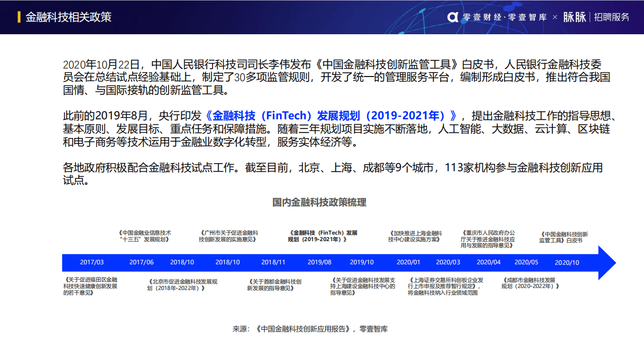The height and width of the screenshot is (362, 644).
Task: Click the 国内金融科技政策梳理 chart heading
Action: (x=320, y=203)
